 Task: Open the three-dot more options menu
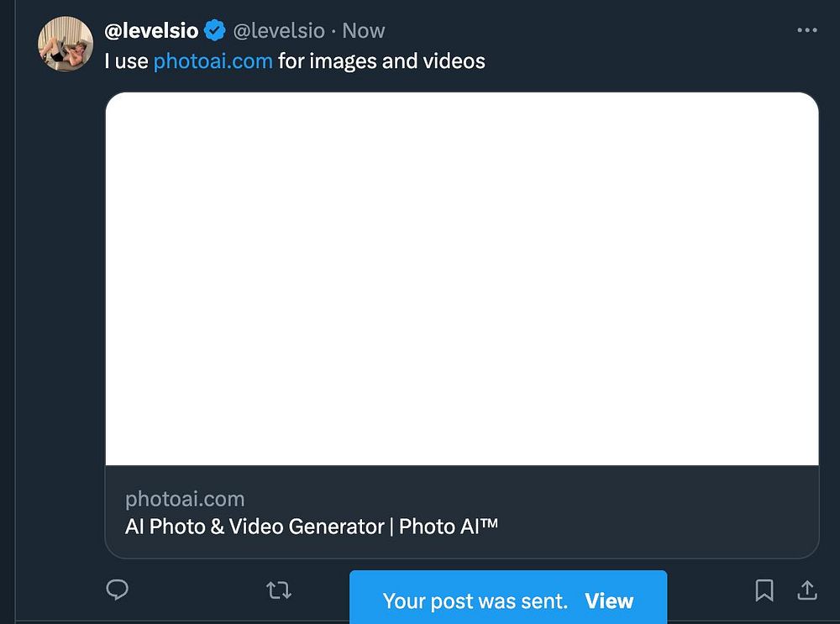pyautogui.click(x=806, y=30)
